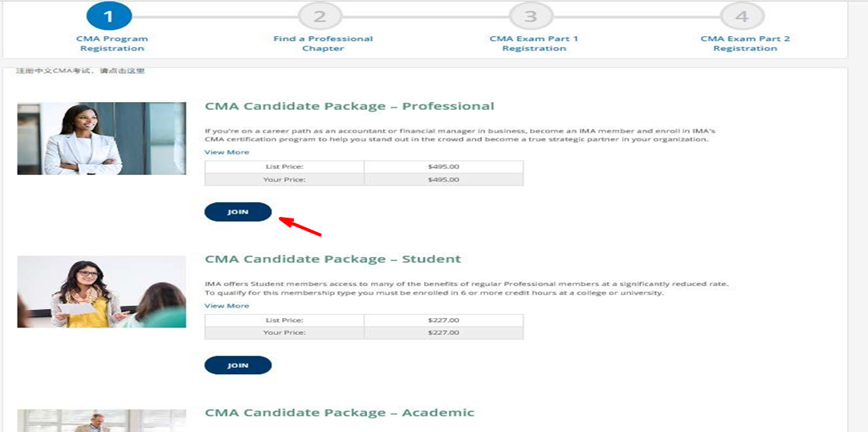
Task: Click step 3 circle in progress bar
Action: click(x=531, y=16)
